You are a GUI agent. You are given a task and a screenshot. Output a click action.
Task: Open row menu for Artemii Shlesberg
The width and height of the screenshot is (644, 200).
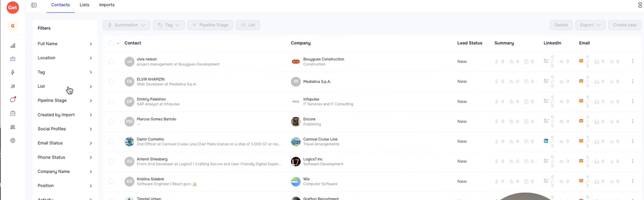tap(633, 161)
